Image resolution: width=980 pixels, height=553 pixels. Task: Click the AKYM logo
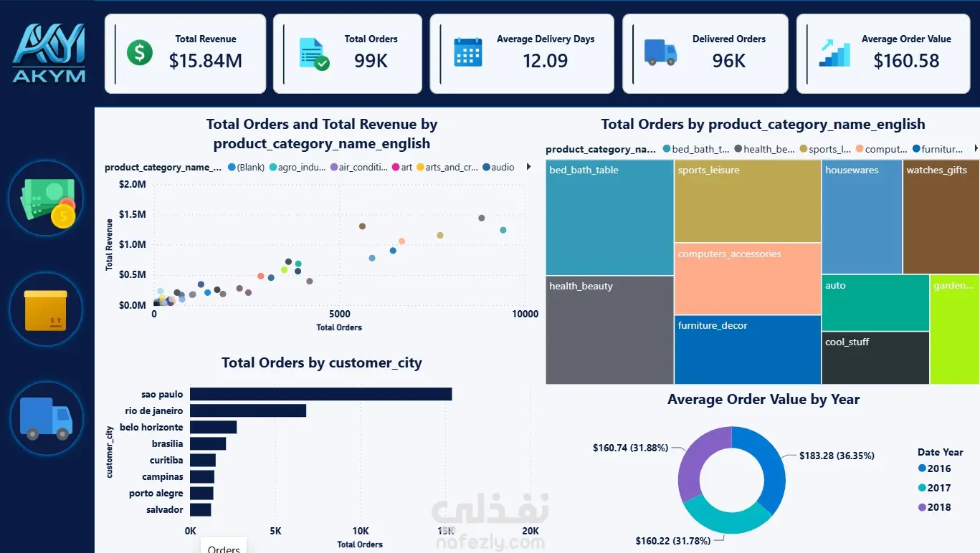pyautogui.click(x=49, y=53)
